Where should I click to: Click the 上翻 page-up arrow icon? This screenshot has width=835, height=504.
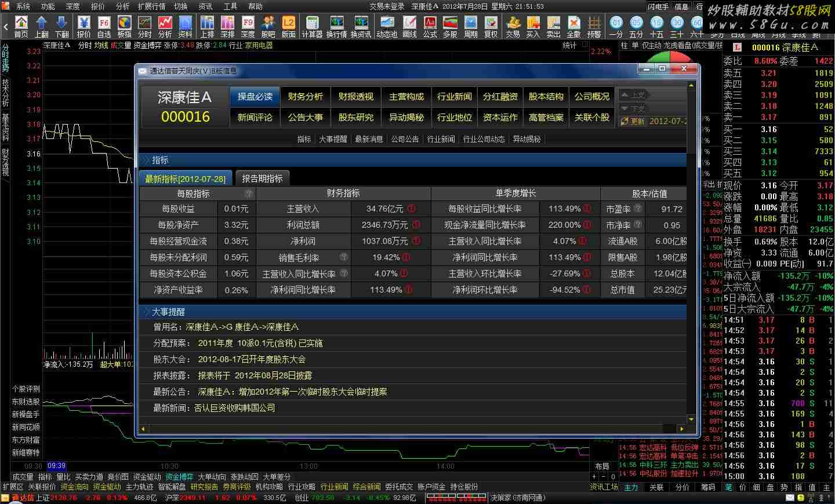pos(42,27)
